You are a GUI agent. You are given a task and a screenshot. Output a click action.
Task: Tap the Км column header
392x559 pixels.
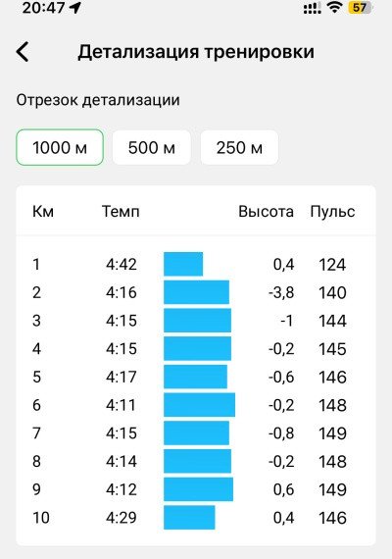43,212
